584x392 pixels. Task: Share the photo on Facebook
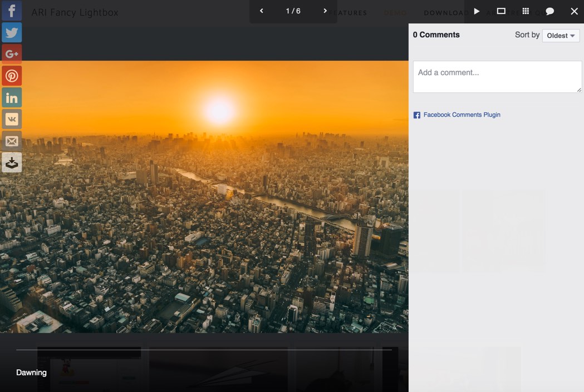tap(12, 11)
